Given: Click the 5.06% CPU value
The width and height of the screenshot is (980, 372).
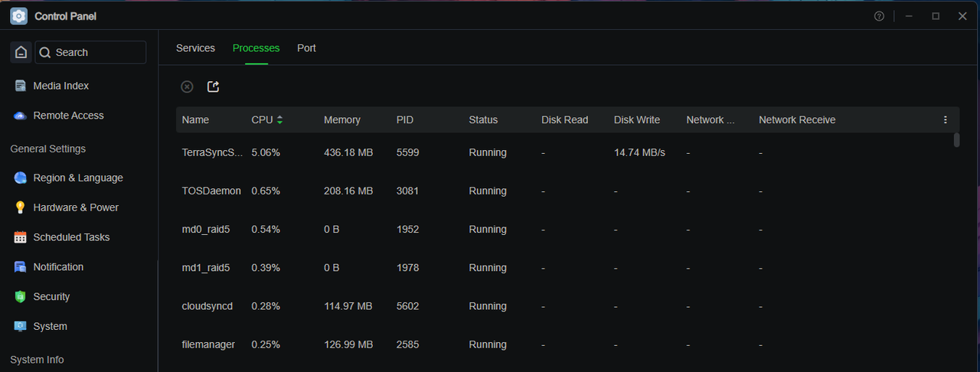Looking at the screenshot, I should click(266, 152).
